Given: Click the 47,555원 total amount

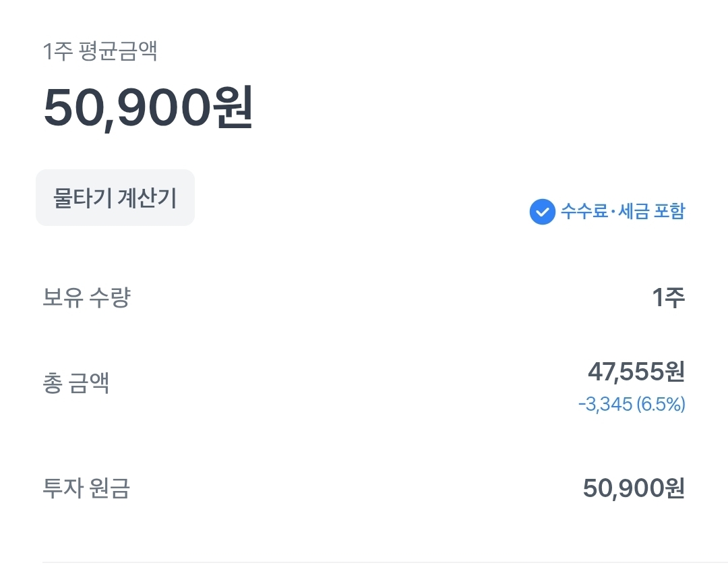Looking at the screenshot, I should [636, 371].
